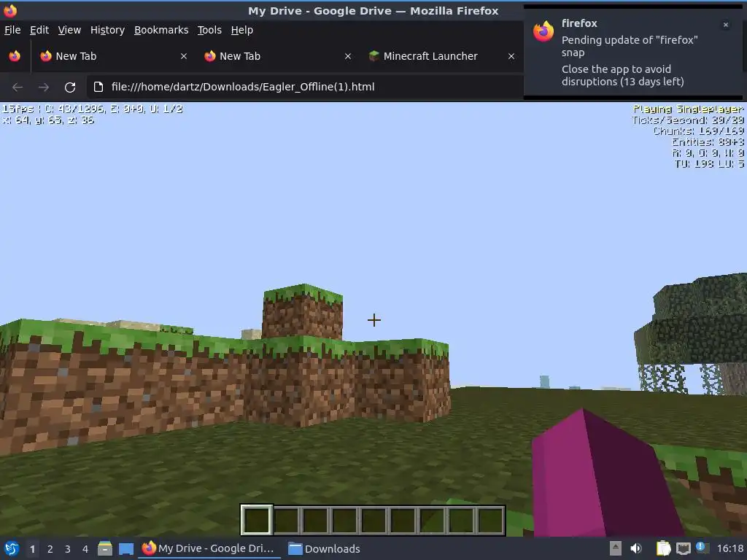Click the show desktop taskbar icon

(x=126, y=548)
